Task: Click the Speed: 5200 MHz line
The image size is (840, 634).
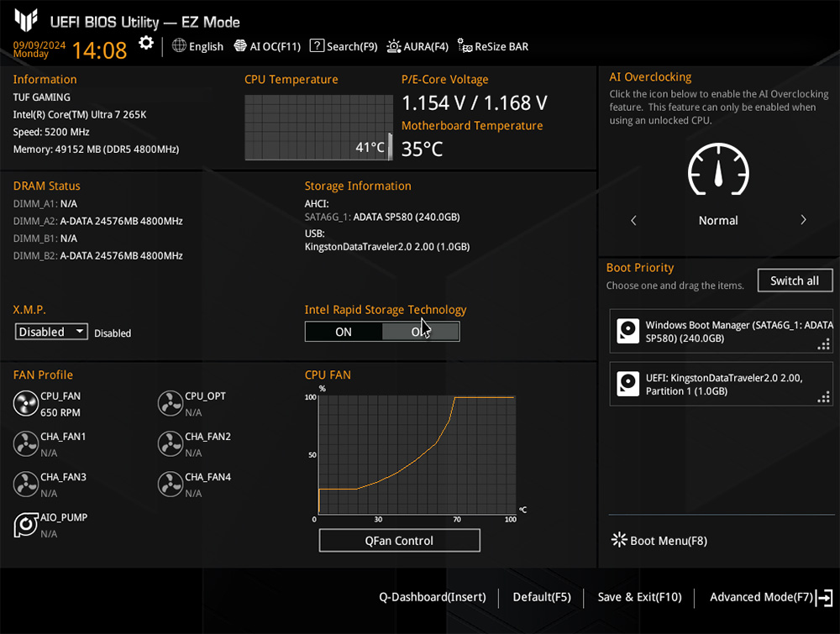Action: [x=51, y=132]
